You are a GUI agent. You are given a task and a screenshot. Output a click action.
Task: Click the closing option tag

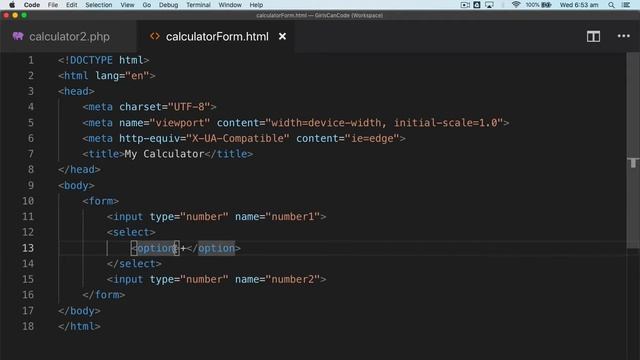(213, 248)
